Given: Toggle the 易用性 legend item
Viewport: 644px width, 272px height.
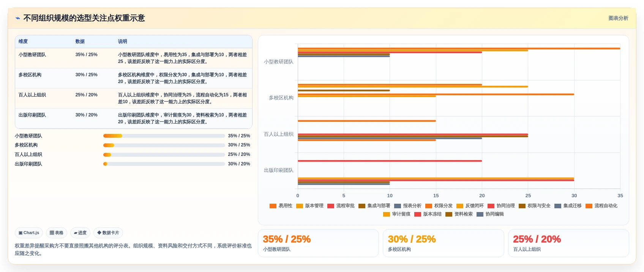Looking at the screenshot, I should pos(281,206).
